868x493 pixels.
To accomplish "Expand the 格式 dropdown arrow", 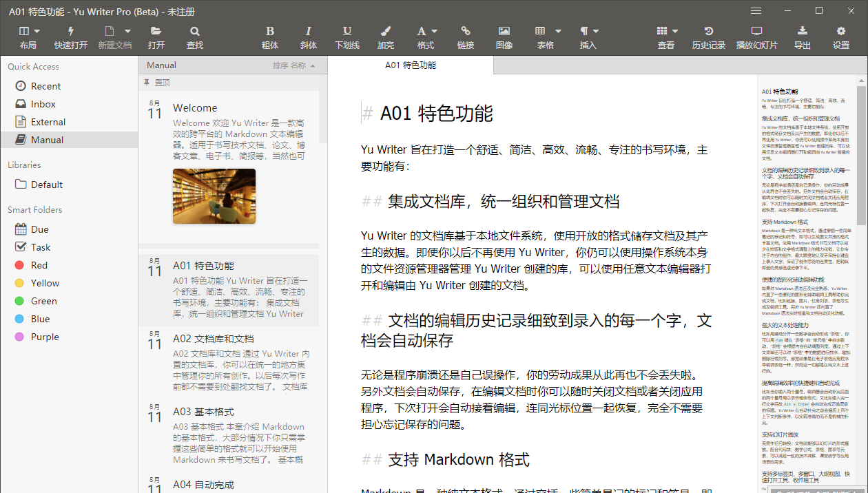I will pyautogui.click(x=434, y=31).
